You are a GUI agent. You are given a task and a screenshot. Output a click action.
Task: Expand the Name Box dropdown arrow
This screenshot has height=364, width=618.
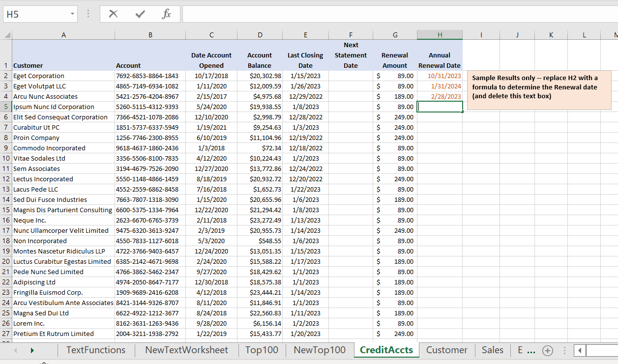click(x=73, y=14)
